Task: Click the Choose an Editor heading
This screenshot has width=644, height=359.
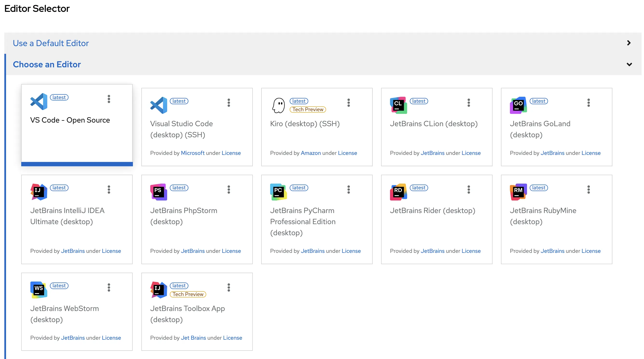Action: click(x=47, y=64)
